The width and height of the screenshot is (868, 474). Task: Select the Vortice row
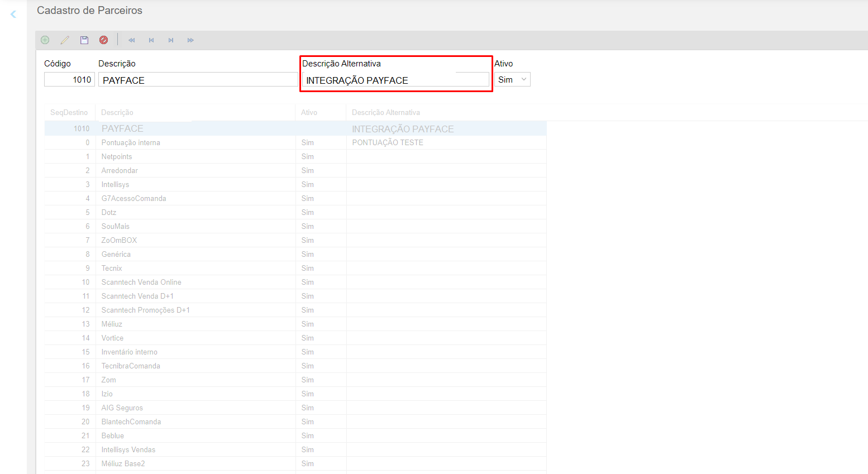[295, 338]
